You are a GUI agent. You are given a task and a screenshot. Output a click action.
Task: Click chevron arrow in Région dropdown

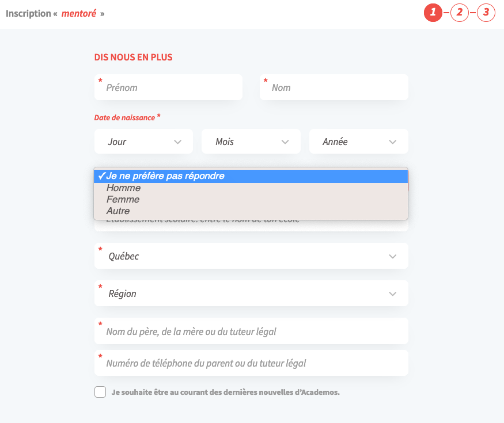[393, 294]
